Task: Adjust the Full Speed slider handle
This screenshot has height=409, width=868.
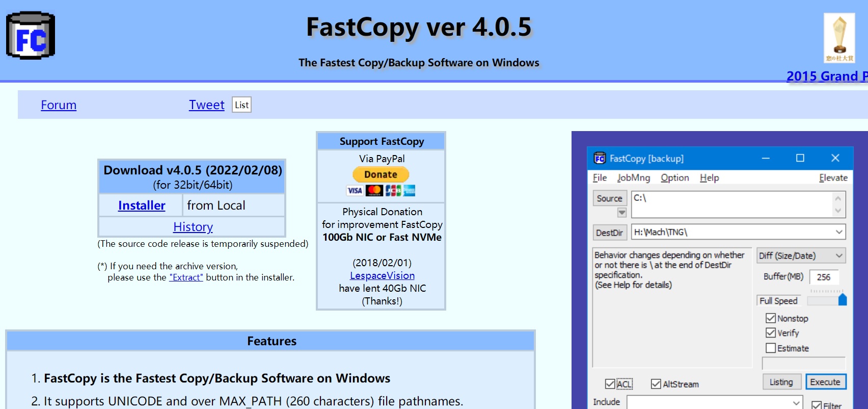Action: point(842,299)
